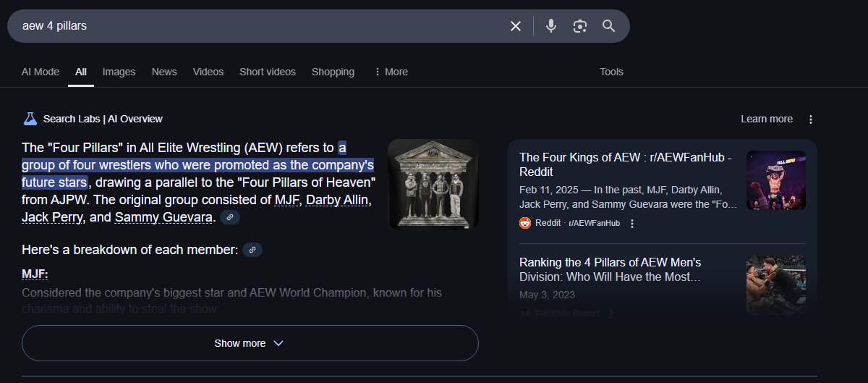
Task: Click link icon beside member breakdown heading
Action: 252,250
